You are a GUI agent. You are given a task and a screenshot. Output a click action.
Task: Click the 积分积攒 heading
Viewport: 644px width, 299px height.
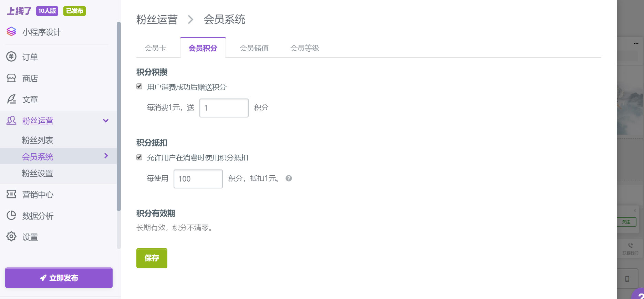[152, 72]
